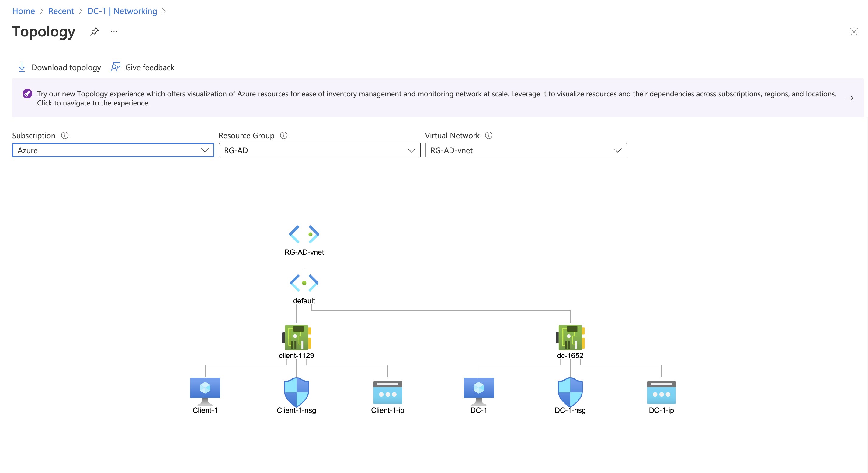Click the dc-1652 network interface icon
The height and width of the screenshot is (473, 868).
coord(570,337)
